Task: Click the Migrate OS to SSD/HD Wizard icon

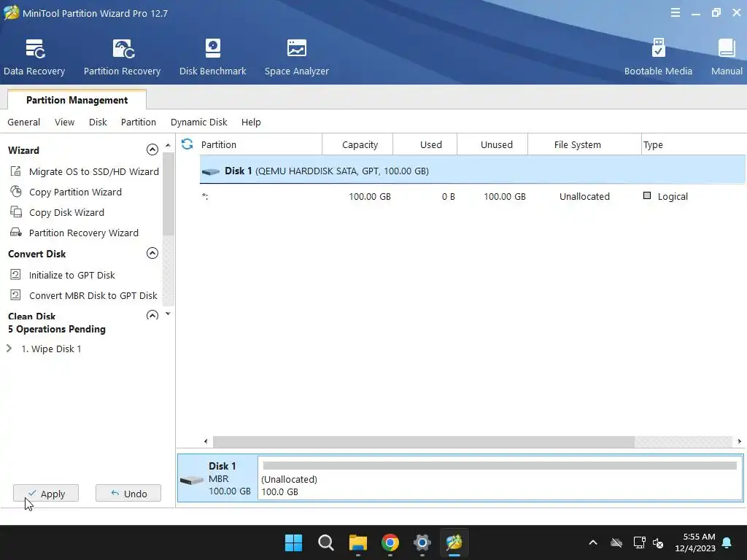Action: pos(16,171)
